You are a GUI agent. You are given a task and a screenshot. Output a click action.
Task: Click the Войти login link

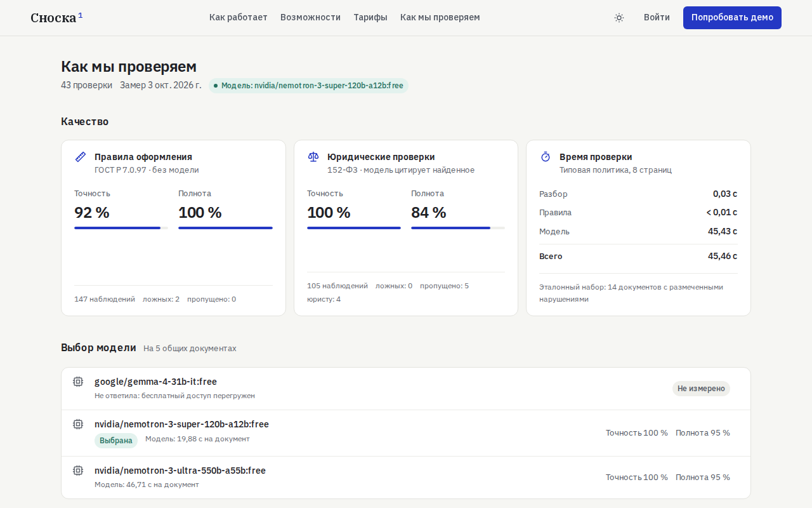[x=657, y=18]
